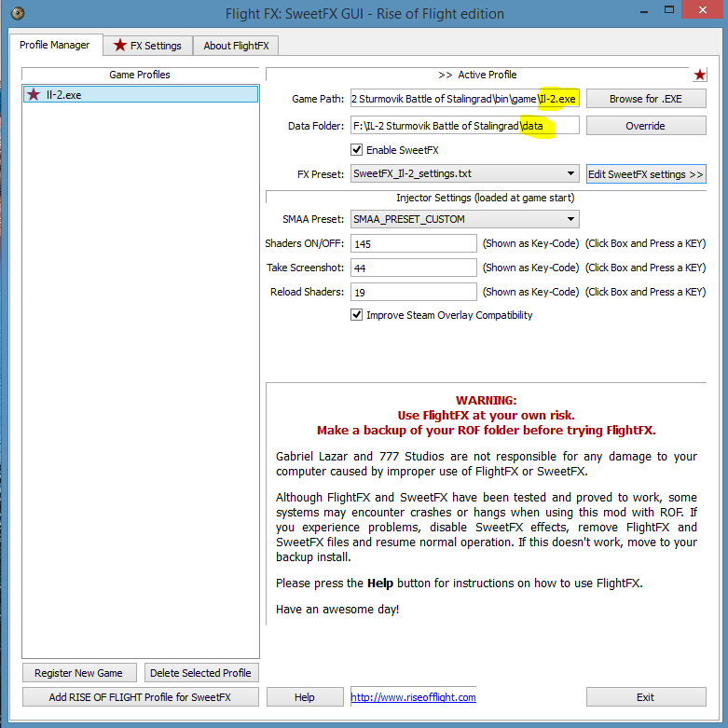
Task: Open the FX Preset dropdown
Action: click(x=465, y=173)
